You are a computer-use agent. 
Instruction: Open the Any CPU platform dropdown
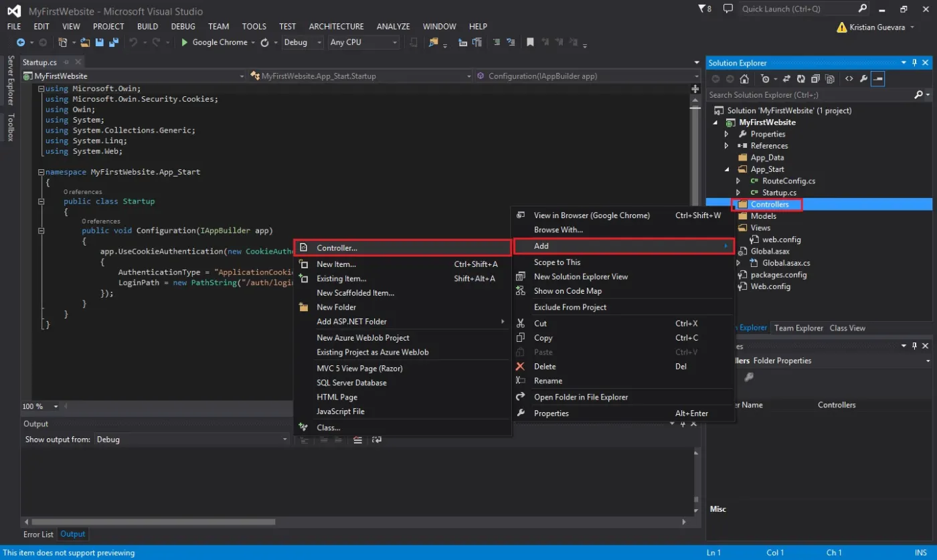coord(363,42)
